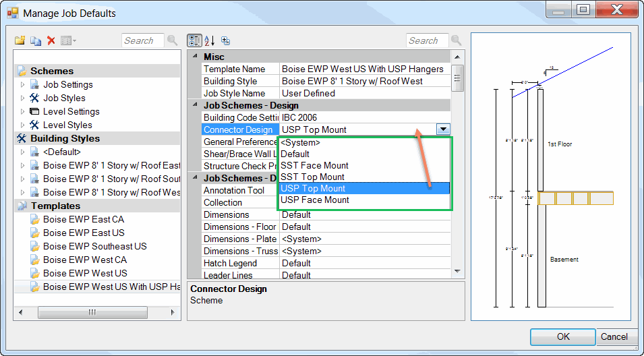This screenshot has height=356, width=644.
Task: Select the Boise EWP East CA template
Action: click(84, 219)
